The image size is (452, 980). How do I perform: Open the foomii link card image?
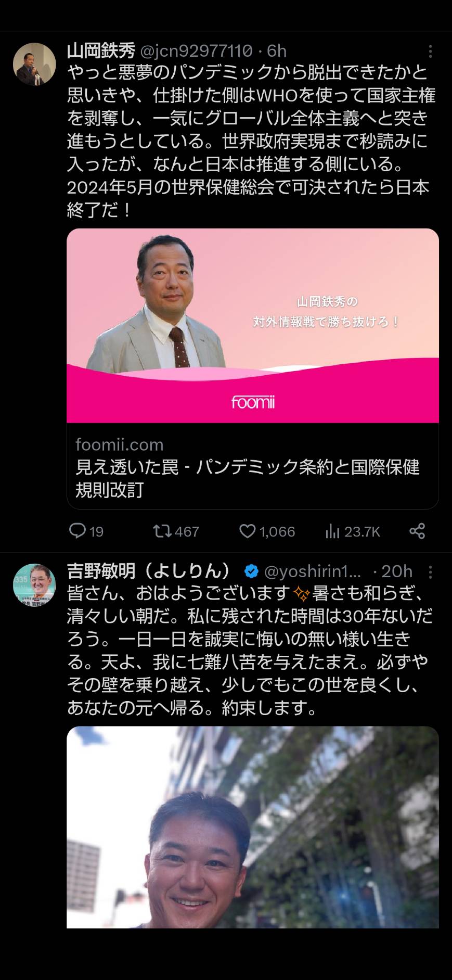(x=253, y=325)
